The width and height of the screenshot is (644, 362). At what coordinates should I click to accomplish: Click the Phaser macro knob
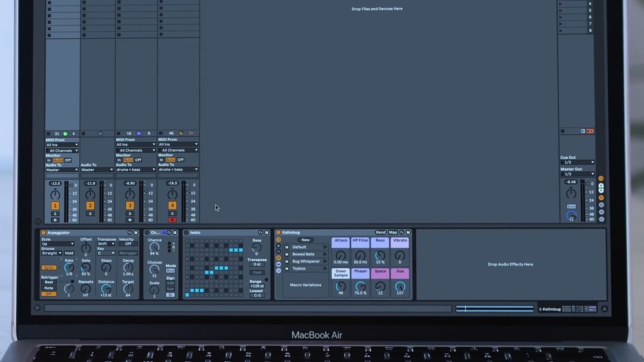click(361, 286)
